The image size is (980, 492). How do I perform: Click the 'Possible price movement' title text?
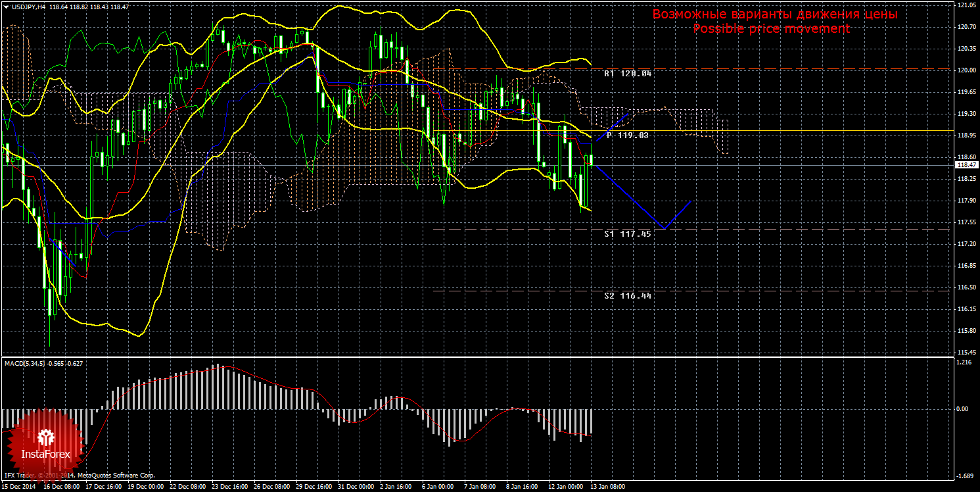point(771,29)
